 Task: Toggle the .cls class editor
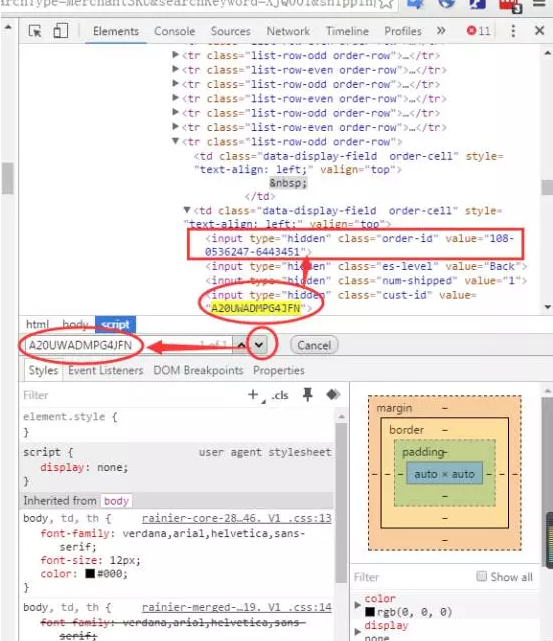pyautogui.click(x=280, y=395)
